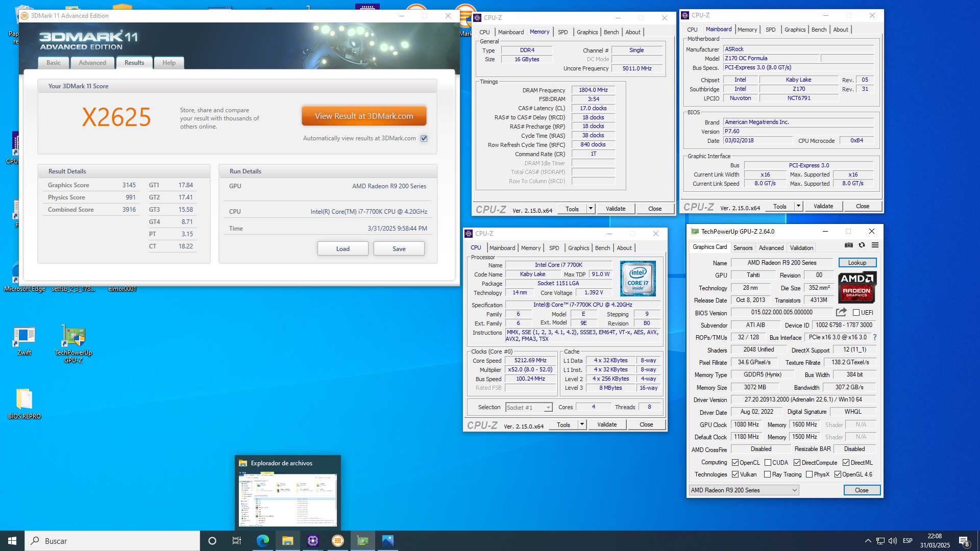Open the volume control in tray
Image resolution: width=980 pixels, height=551 pixels.
pyautogui.click(x=893, y=541)
